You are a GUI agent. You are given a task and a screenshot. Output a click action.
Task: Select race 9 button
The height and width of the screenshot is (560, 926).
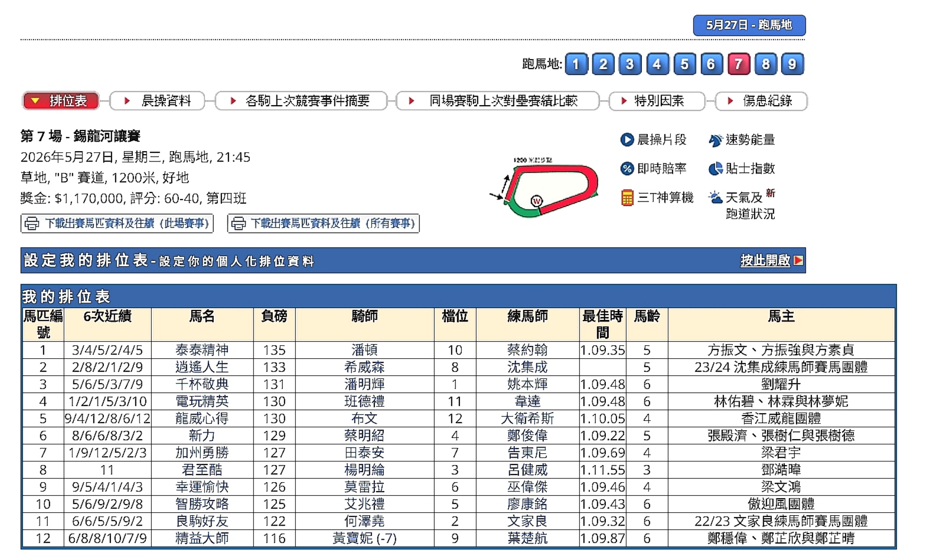click(x=793, y=64)
